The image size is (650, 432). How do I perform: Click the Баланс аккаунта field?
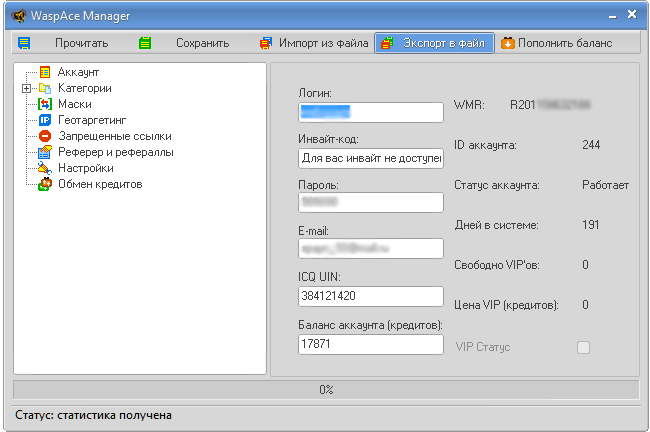pos(370,344)
